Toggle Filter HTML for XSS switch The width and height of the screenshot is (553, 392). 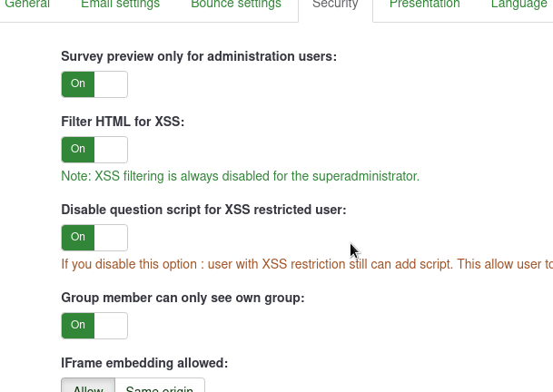pos(94,150)
